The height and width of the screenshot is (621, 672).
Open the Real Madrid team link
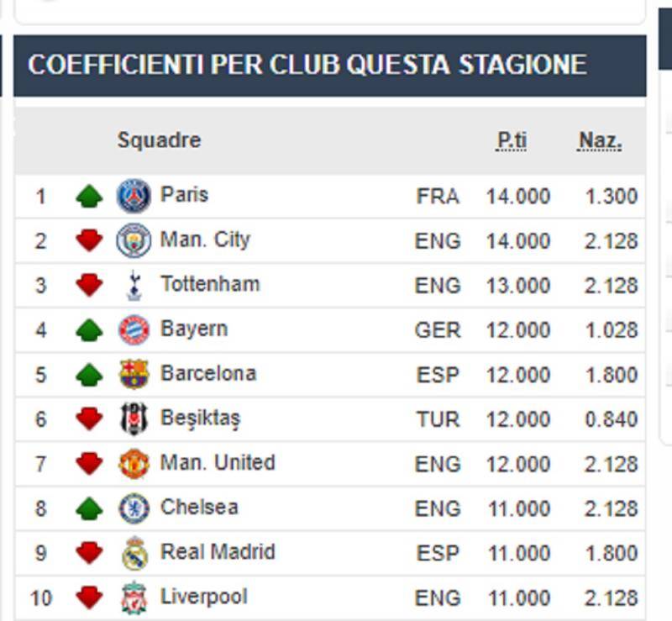[x=218, y=552]
